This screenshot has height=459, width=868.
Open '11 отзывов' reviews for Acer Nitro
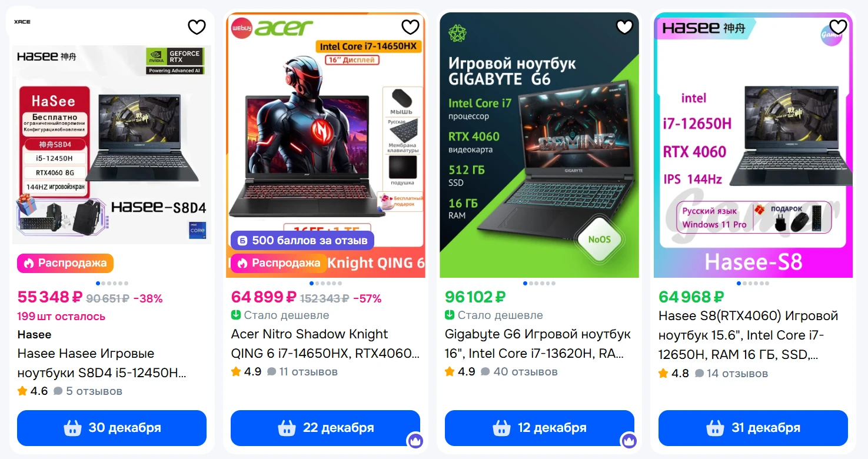point(302,371)
